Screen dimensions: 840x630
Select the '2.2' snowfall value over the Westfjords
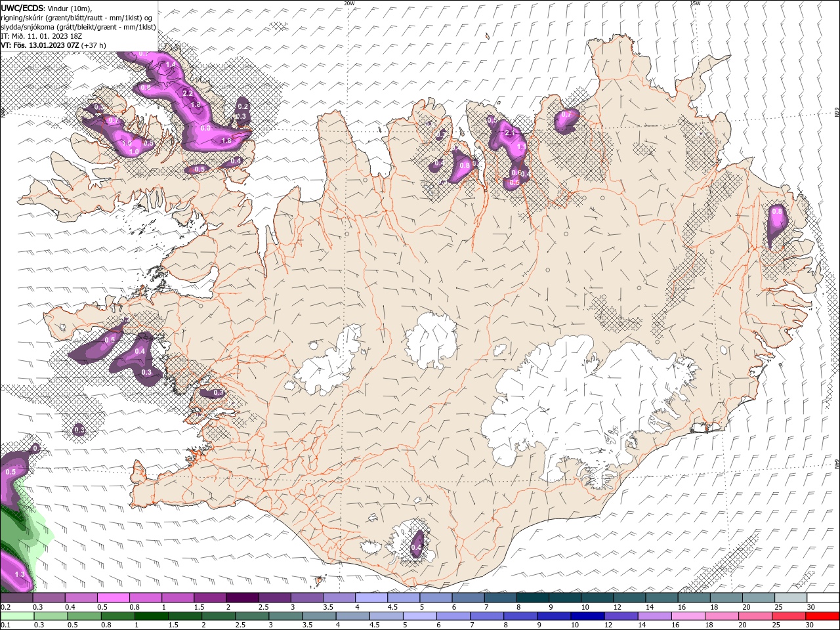point(188,93)
